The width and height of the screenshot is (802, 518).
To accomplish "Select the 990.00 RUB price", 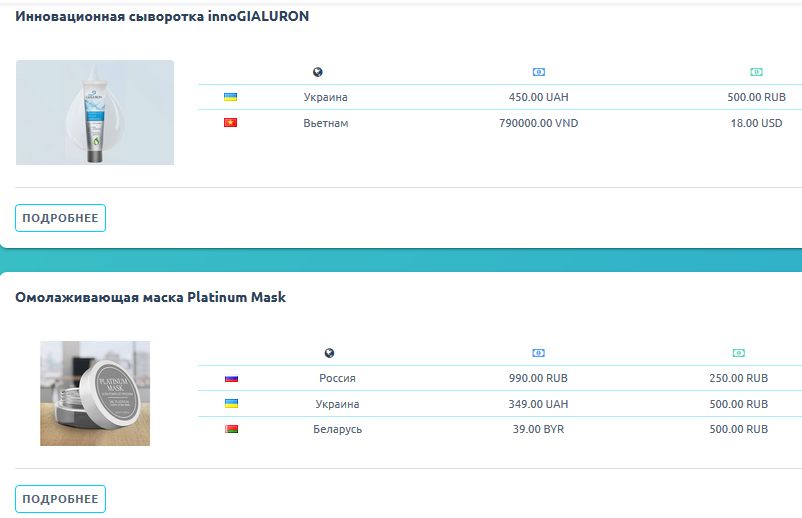I will pyautogui.click(x=539, y=378).
